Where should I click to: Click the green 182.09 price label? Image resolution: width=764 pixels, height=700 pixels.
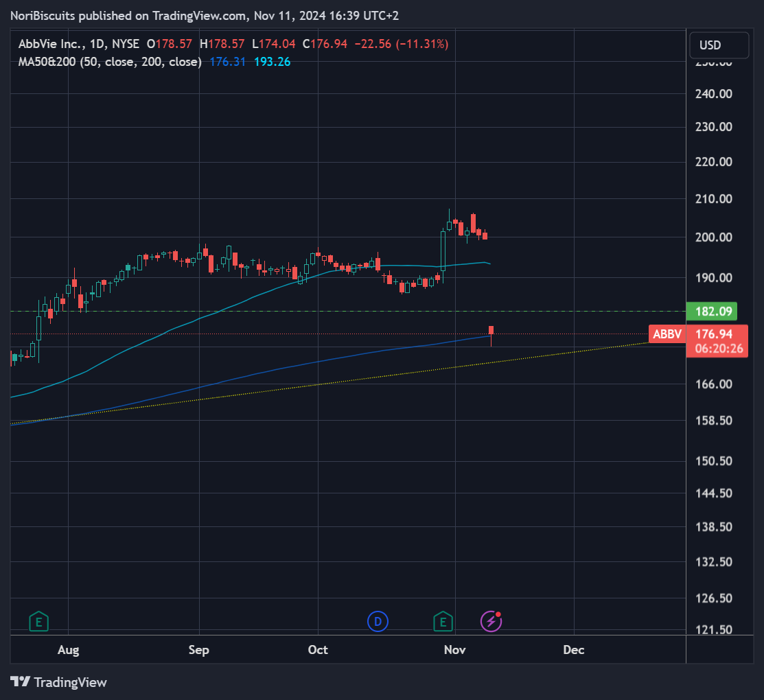point(711,312)
